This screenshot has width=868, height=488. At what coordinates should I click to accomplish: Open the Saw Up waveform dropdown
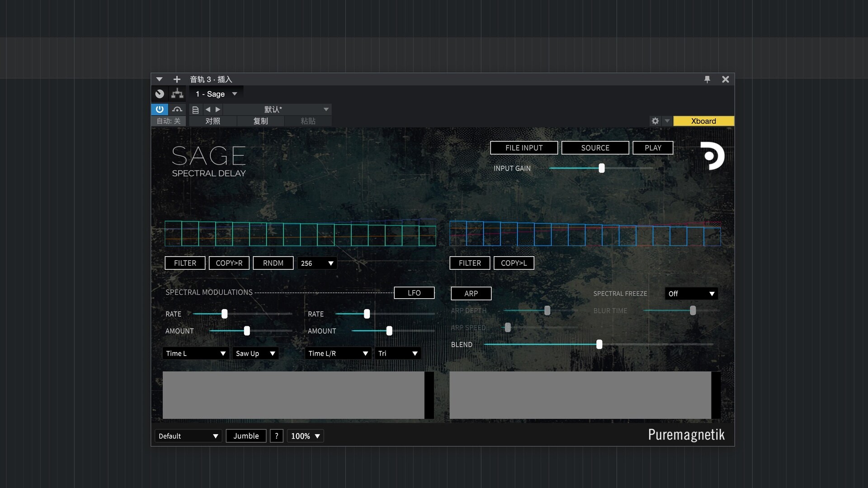[255, 353]
